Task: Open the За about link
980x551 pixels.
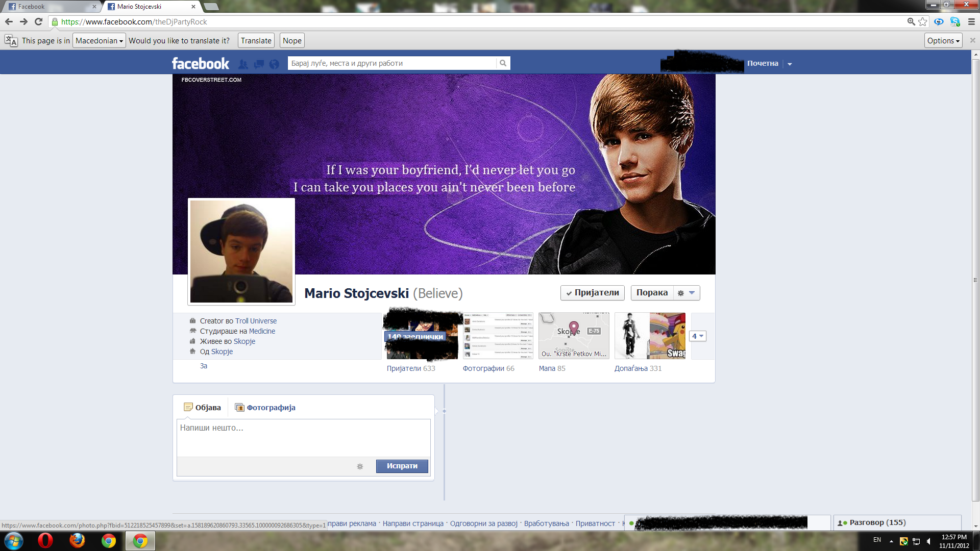Action: coord(204,366)
